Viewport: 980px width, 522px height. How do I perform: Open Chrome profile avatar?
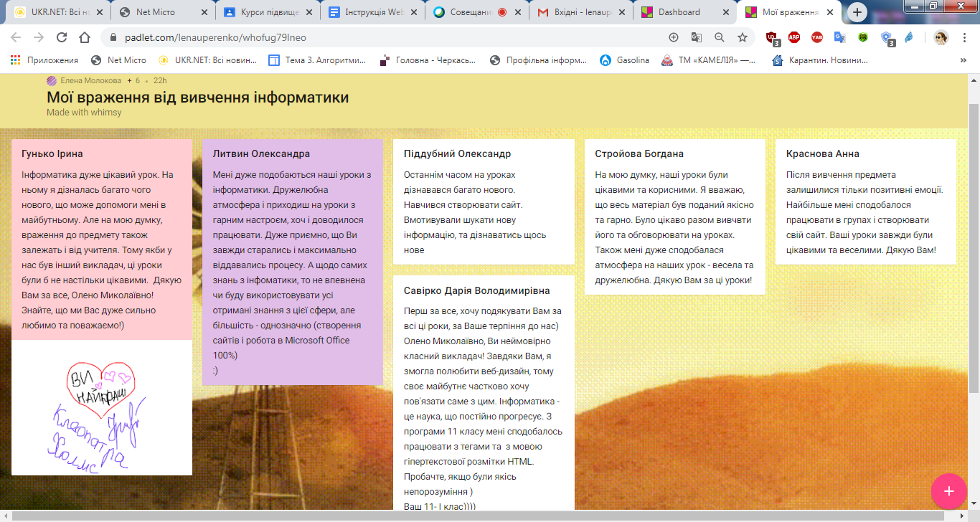click(x=941, y=38)
